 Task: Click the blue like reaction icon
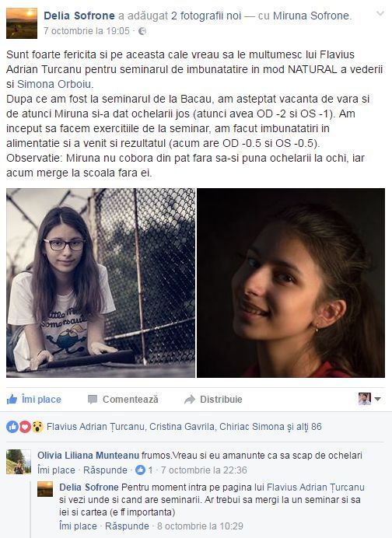coord(12,427)
